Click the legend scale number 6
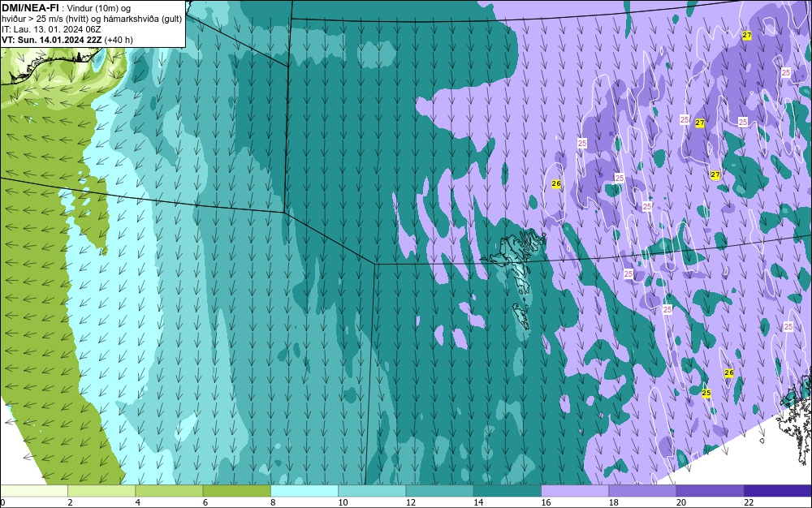The width and height of the screenshot is (812, 508). pyautogui.click(x=205, y=502)
